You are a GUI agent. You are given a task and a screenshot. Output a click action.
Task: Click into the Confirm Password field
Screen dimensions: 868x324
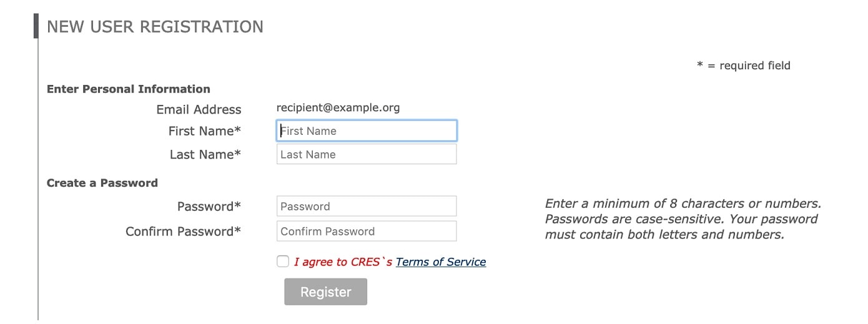[x=366, y=231]
